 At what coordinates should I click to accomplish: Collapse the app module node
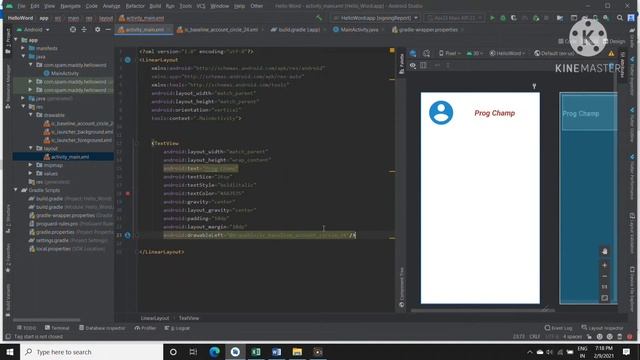coord(16,40)
